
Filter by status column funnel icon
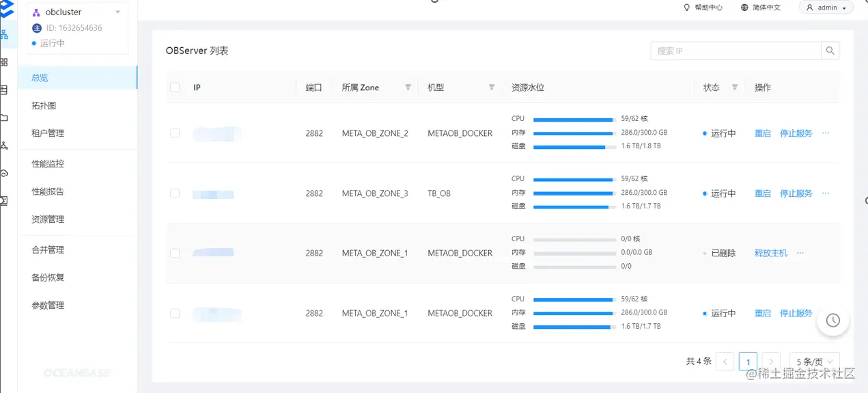point(735,87)
